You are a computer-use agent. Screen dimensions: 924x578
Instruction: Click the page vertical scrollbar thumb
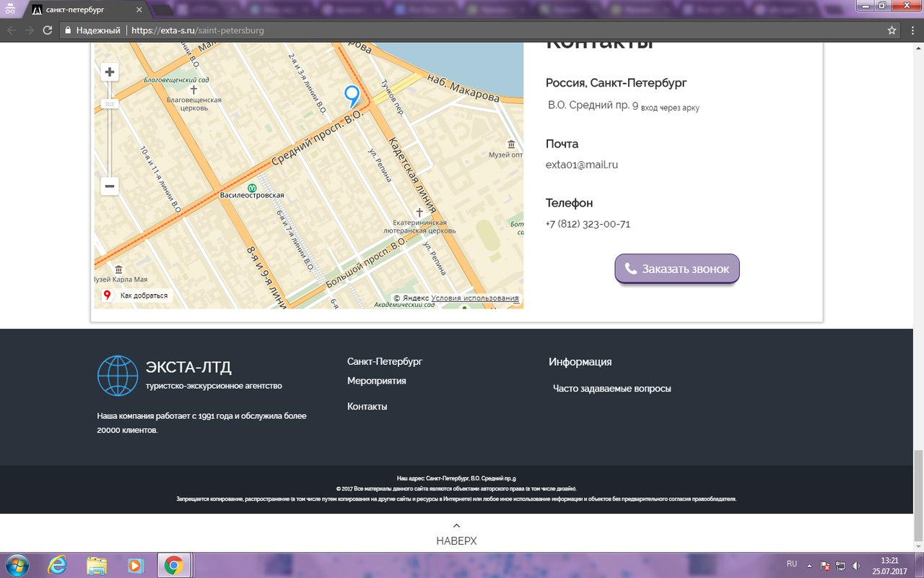[918, 494]
